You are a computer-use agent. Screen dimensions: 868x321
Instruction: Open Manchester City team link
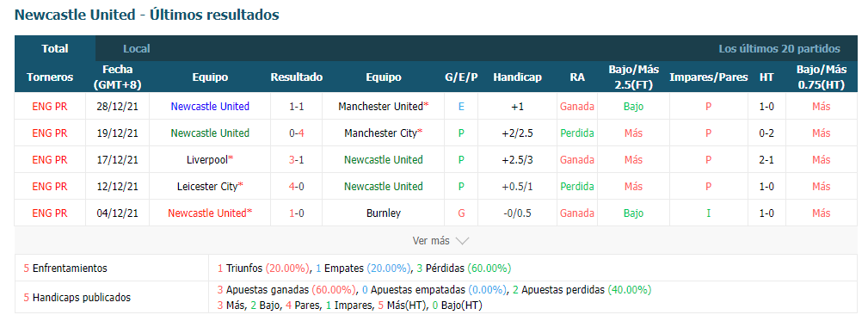click(x=383, y=133)
